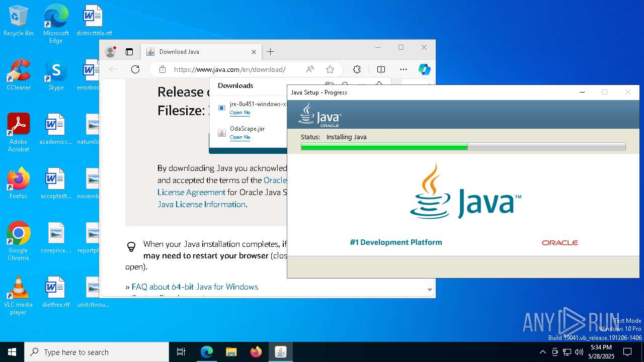
Task: Open Edge Settings and more menu
Action: pyautogui.click(x=404, y=69)
